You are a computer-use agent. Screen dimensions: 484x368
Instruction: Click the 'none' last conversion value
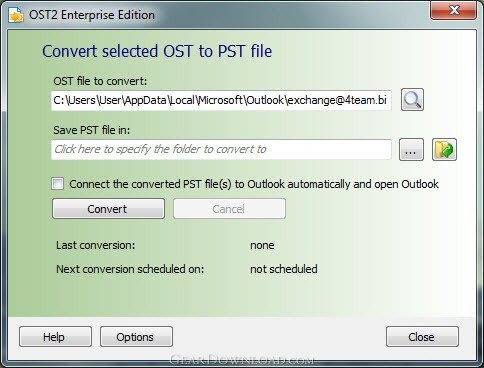262,245
